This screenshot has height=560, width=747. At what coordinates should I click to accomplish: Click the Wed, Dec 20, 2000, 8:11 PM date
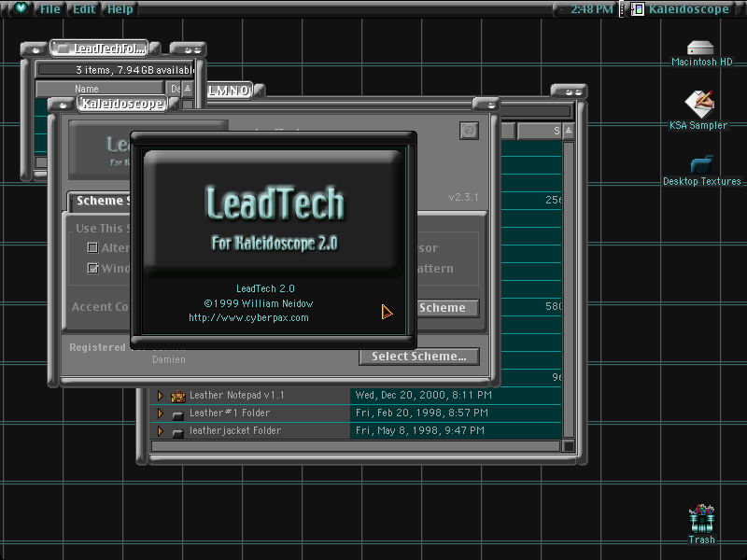pyautogui.click(x=424, y=395)
